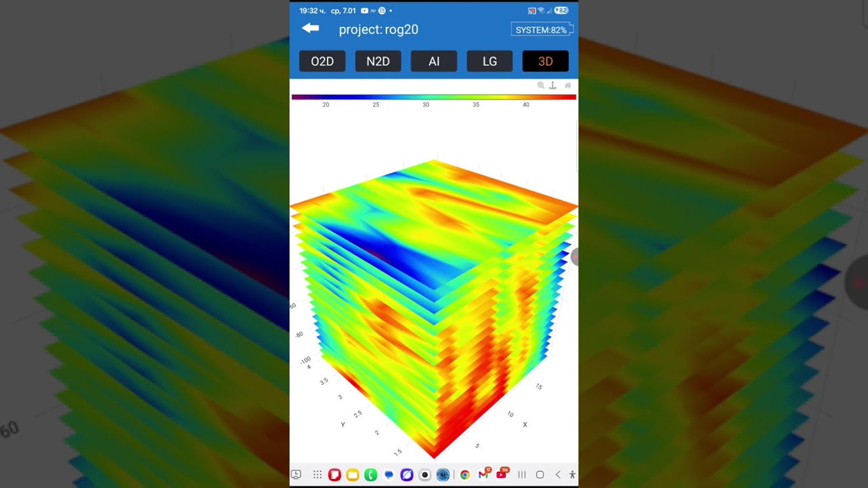Show recent apps with three-bars button
Screen dimensions: 868x488
point(521,475)
